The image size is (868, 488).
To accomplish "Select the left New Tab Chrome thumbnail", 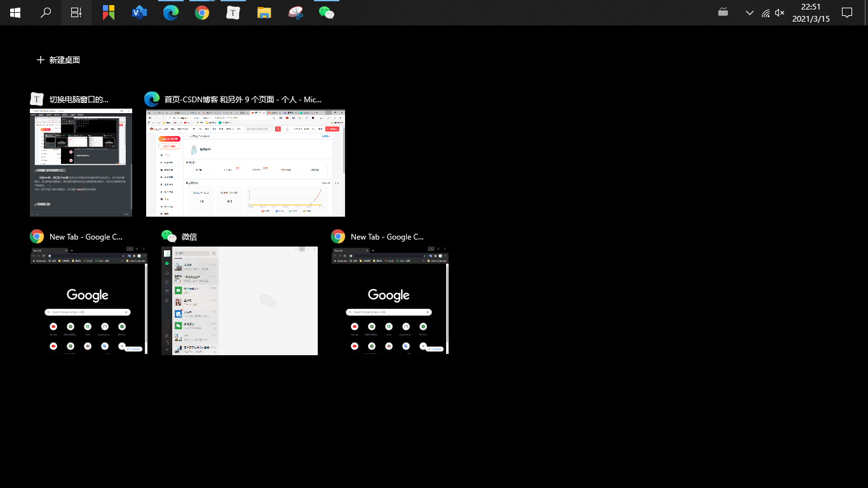I will click(x=89, y=301).
